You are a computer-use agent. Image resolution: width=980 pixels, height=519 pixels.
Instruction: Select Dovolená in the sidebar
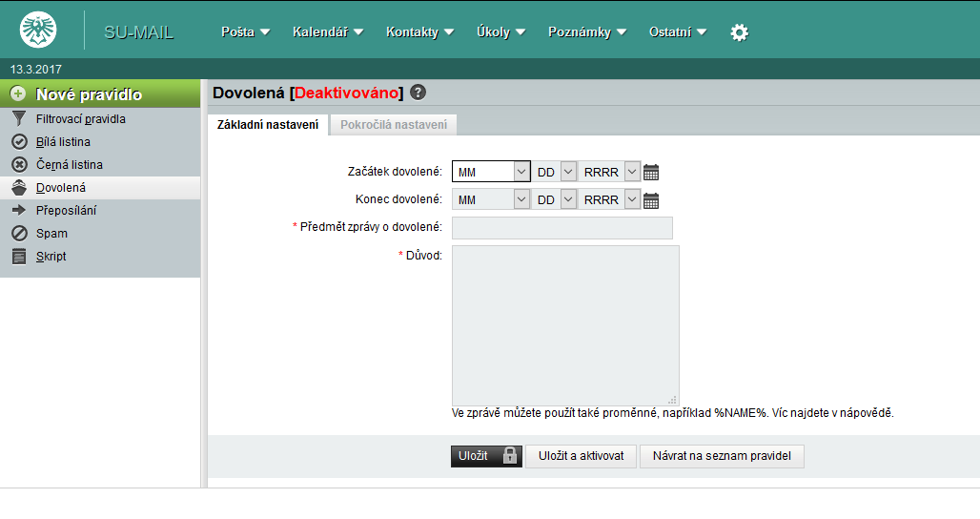point(100,188)
